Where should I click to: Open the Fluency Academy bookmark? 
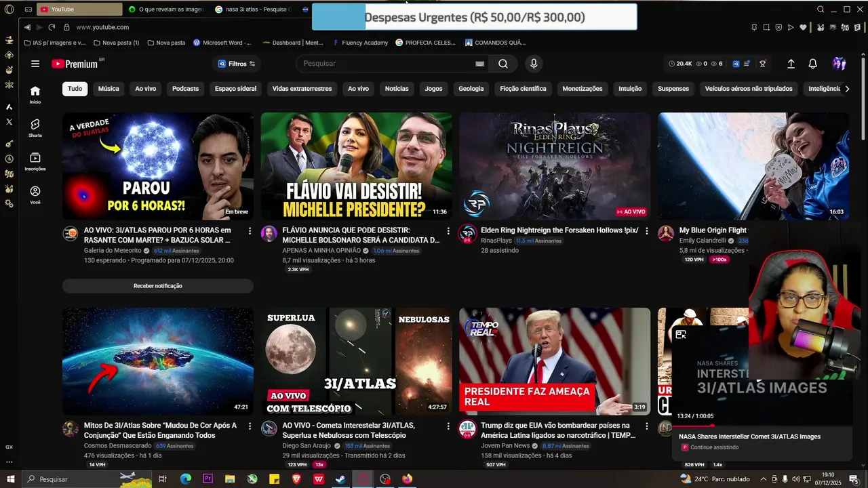tap(360, 43)
